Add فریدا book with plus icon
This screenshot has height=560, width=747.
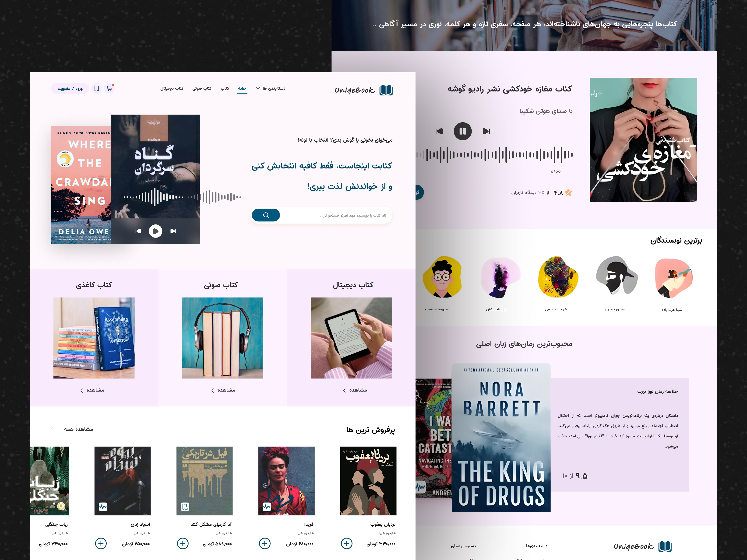tap(265, 543)
